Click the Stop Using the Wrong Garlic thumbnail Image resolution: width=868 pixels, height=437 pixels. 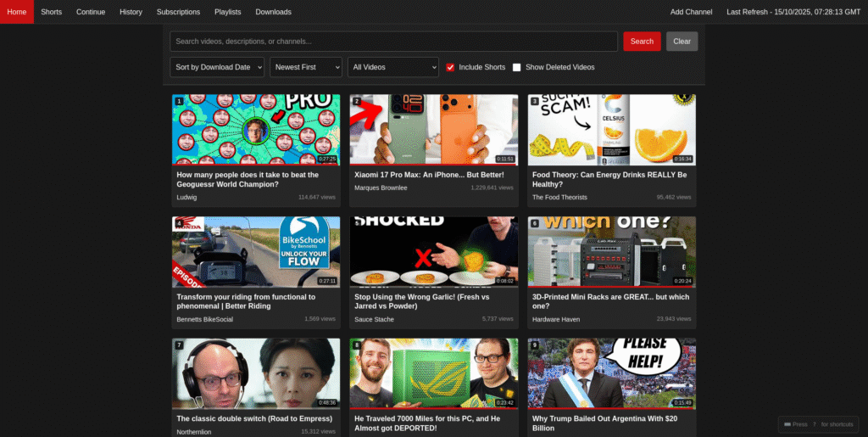coord(433,251)
